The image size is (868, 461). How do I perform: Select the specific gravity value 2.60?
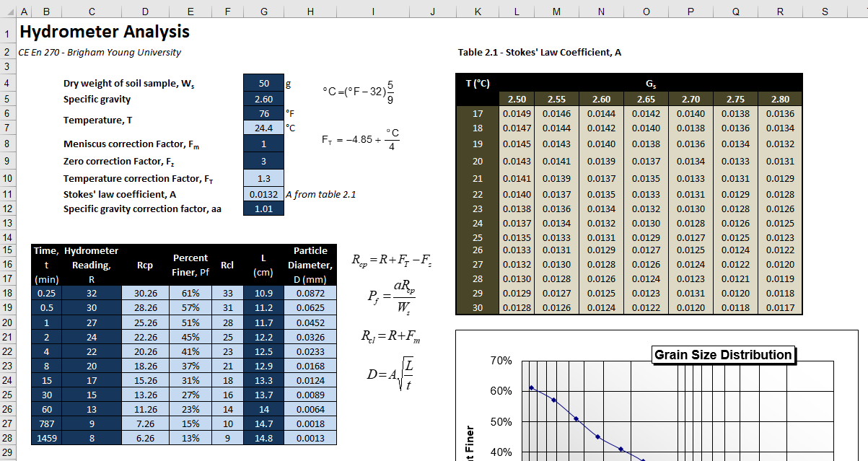(x=264, y=99)
